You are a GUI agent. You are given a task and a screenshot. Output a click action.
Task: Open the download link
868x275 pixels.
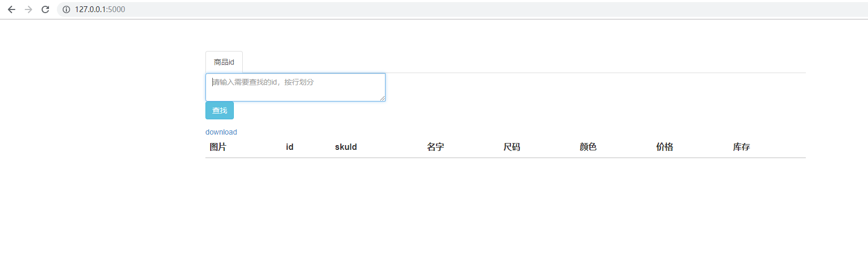click(x=221, y=132)
